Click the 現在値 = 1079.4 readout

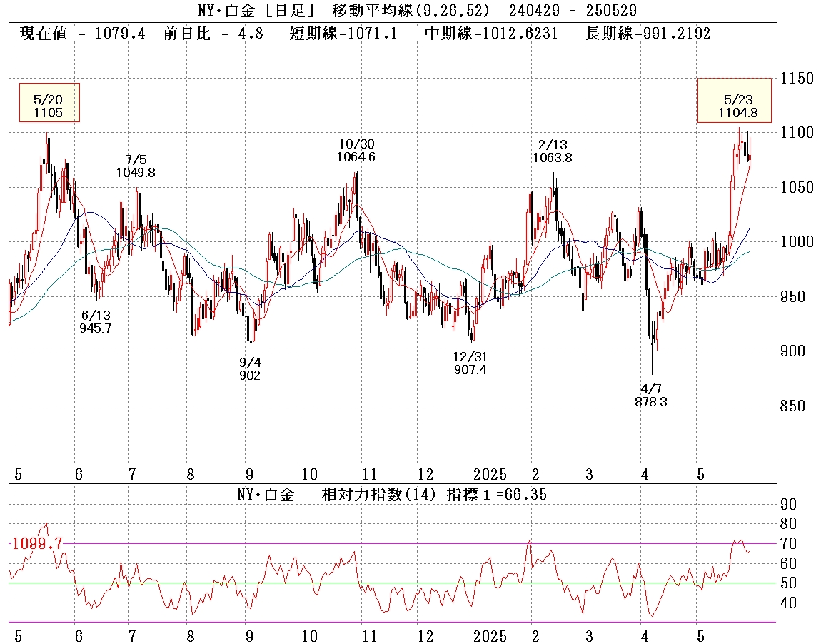pyautogui.click(x=82, y=34)
